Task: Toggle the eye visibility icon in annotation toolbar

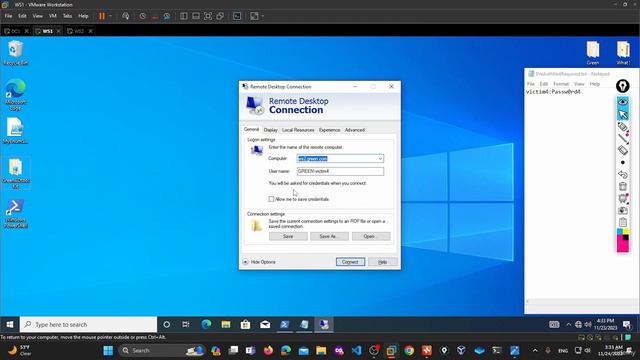Action: [x=622, y=102]
